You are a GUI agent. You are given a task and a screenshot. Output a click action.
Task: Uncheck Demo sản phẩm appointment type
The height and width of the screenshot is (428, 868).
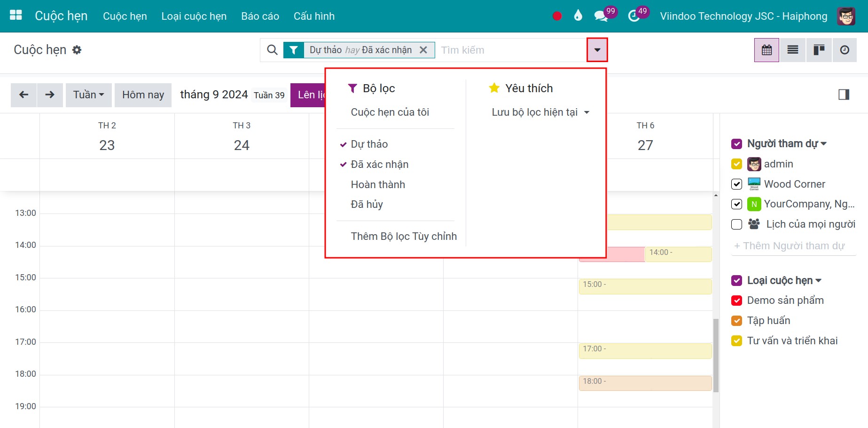tap(737, 301)
